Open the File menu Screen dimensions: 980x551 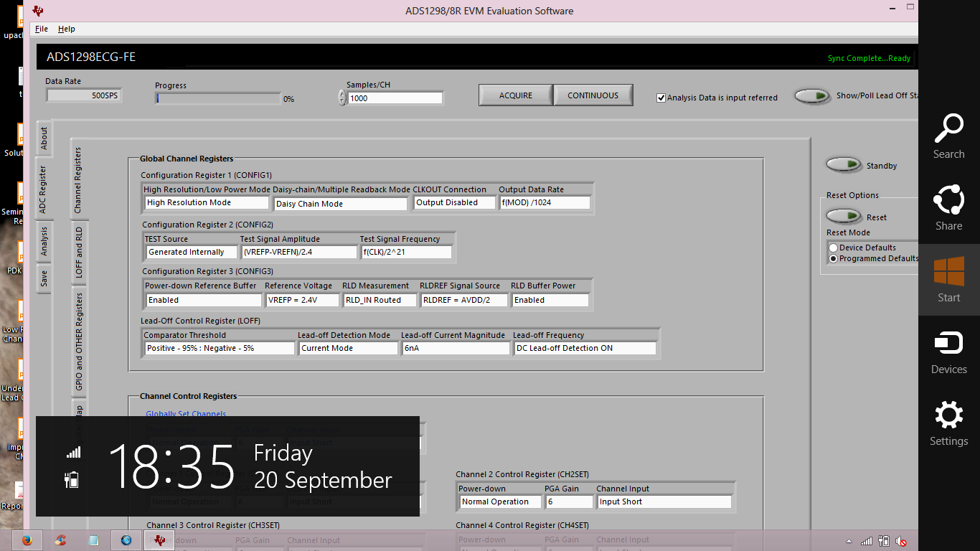click(x=42, y=29)
